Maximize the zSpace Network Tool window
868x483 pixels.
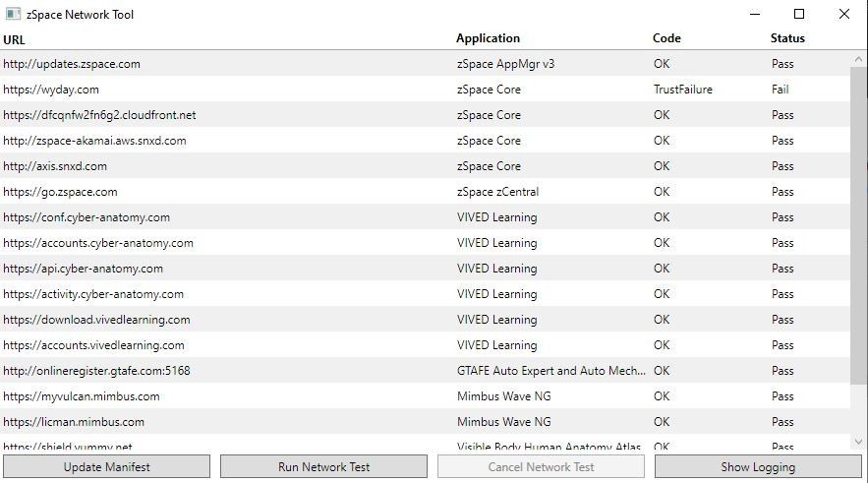799,14
